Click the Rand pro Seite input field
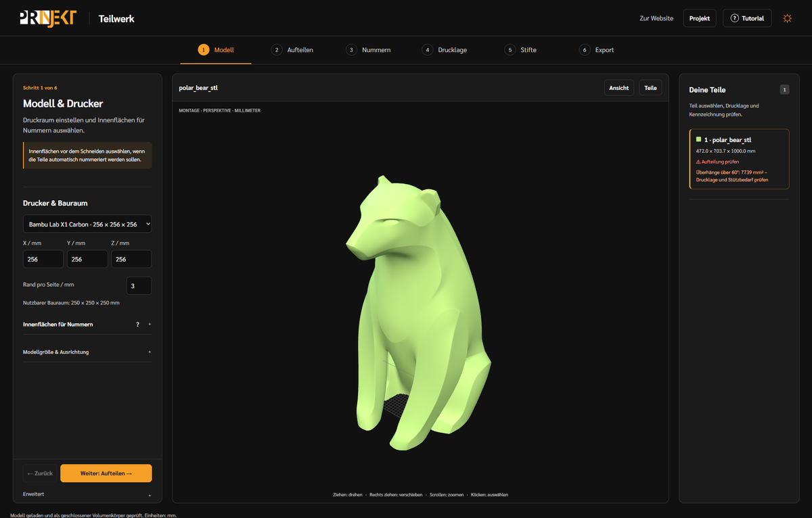 (x=139, y=286)
